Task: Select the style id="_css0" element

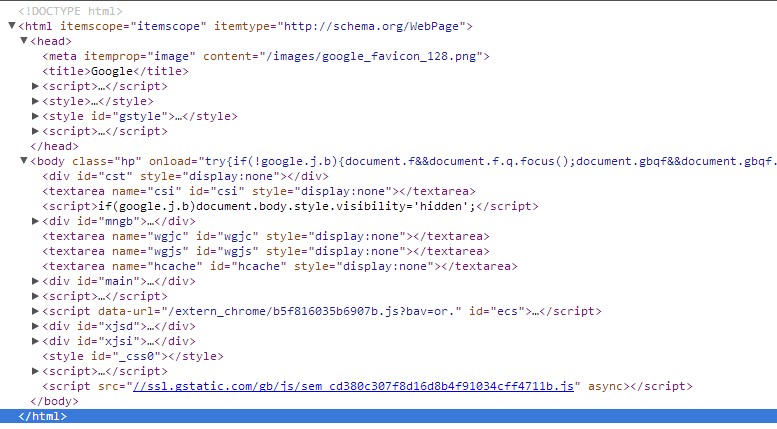Action: [133, 356]
